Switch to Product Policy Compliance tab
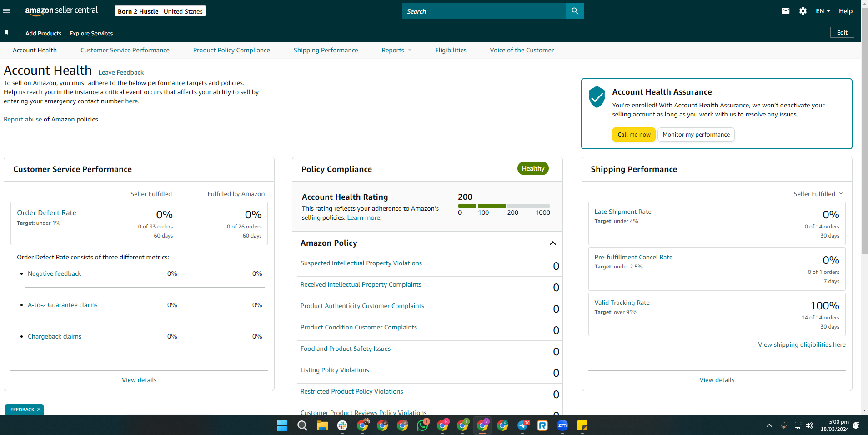This screenshot has width=868, height=435. 231,50
